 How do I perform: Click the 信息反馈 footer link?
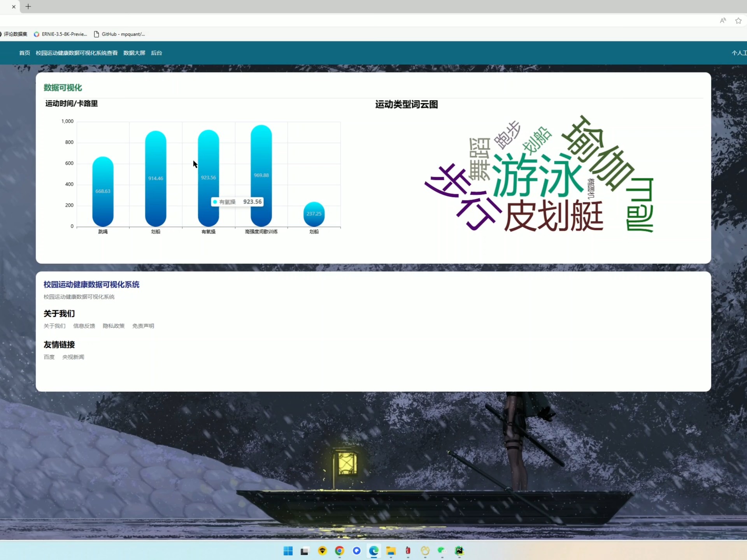(84, 326)
